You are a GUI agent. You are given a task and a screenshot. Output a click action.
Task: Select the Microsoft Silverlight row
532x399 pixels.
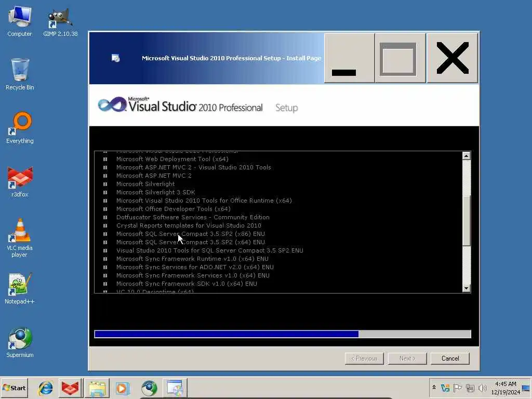point(145,184)
